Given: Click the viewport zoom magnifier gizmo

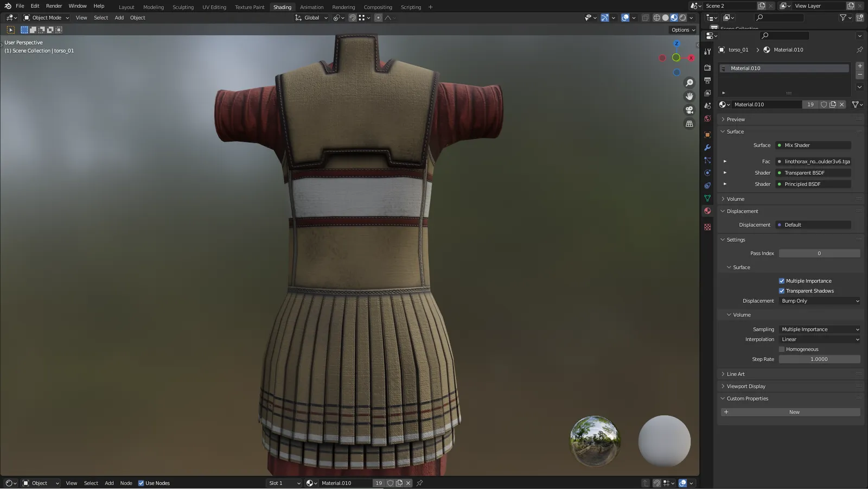Looking at the screenshot, I should pyautogui.click(x=690, y=82).
